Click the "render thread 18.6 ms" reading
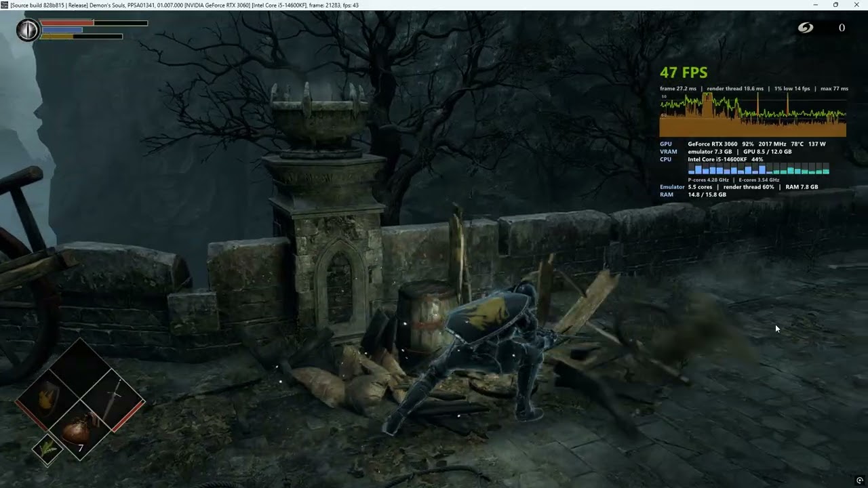This screenshot has width=868, height=488. (735, 89)
